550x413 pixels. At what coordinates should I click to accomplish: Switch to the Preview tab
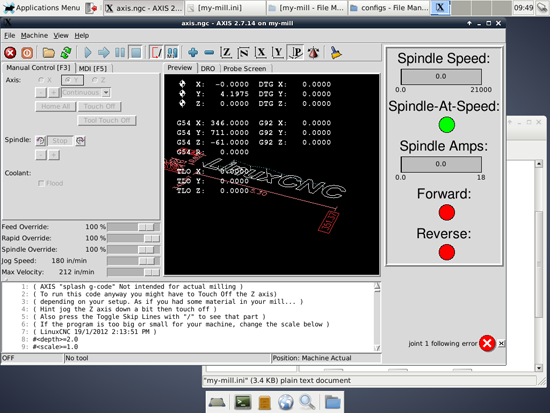point(180,68)
